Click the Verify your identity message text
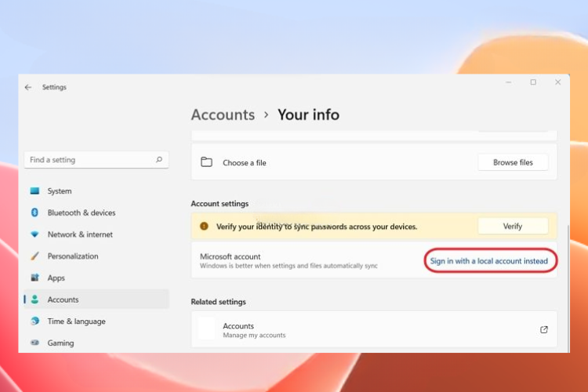 317,227
